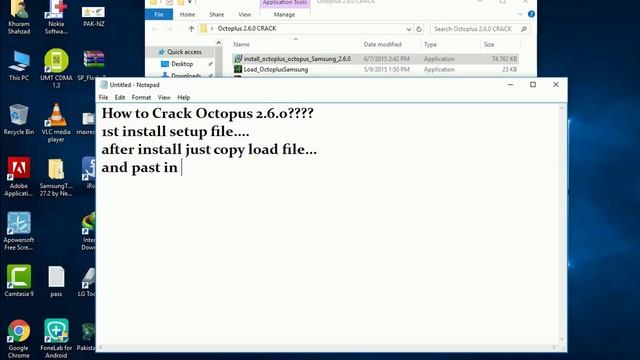Switch to Share tab in File Explorer
Image resolution: width=640 pixels, height=360 pixels.
coord(216,14)
